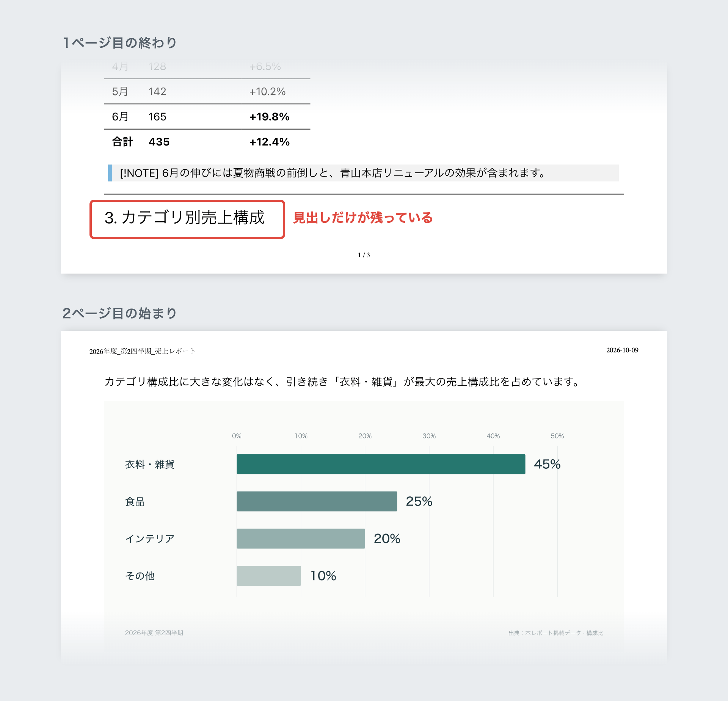Click the '合計' row label
The image size is (728, 701).
click(x=122, y=142)
